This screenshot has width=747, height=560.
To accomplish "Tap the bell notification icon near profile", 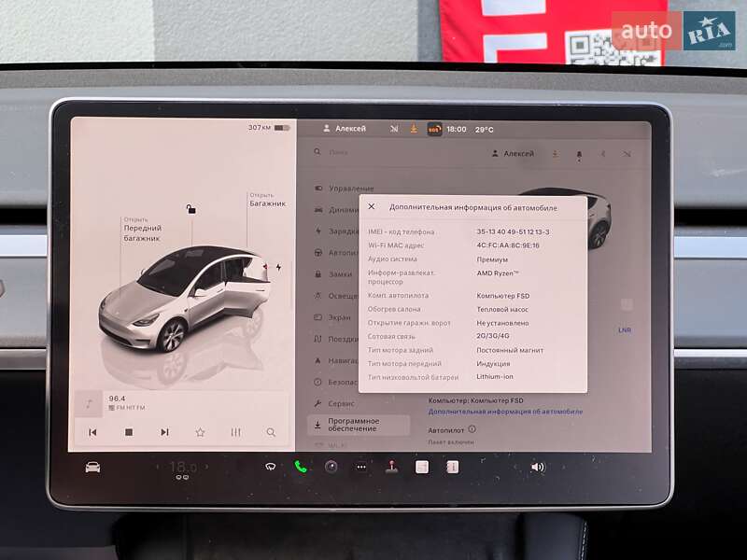I will 578,153.
